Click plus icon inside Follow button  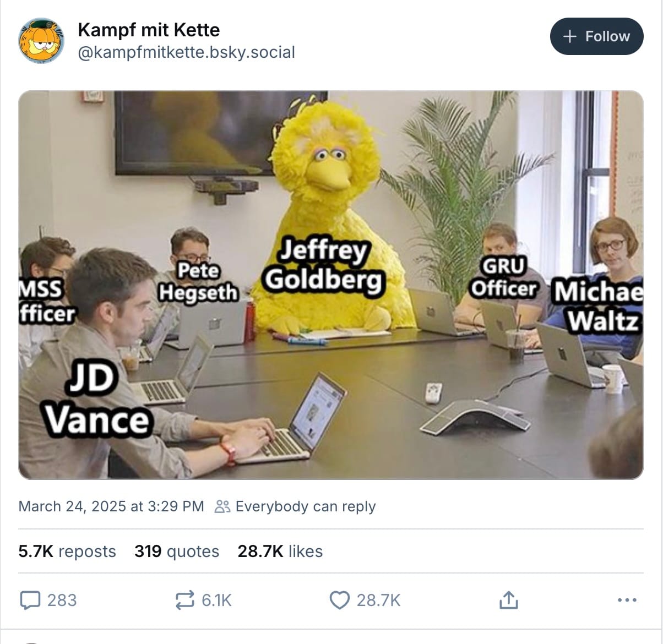pos(570,36)
